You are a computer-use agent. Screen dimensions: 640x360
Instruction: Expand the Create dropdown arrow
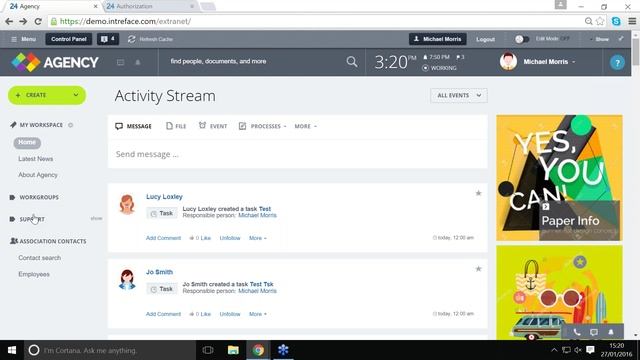coord(76,95)
